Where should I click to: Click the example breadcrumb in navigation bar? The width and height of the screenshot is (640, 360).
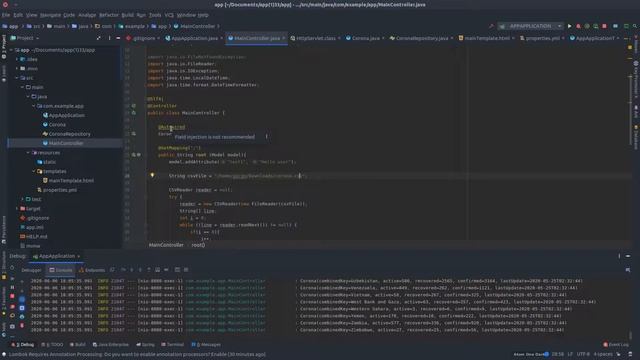pos(131,26)
